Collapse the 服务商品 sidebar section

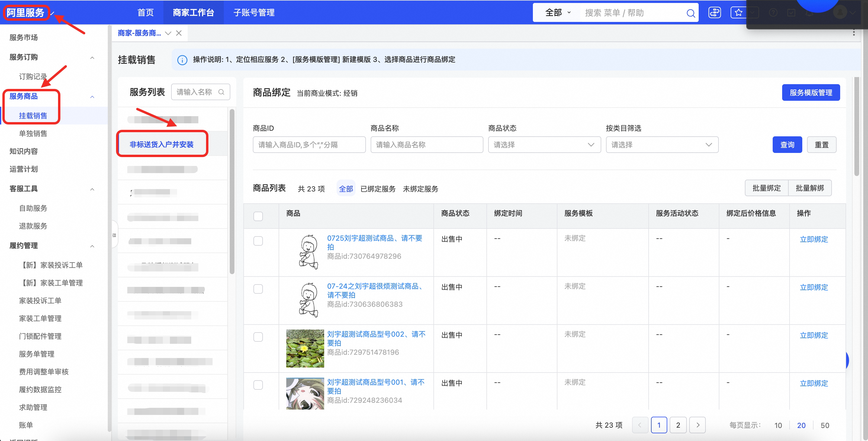pyautogui.click(x=92, y=97)
